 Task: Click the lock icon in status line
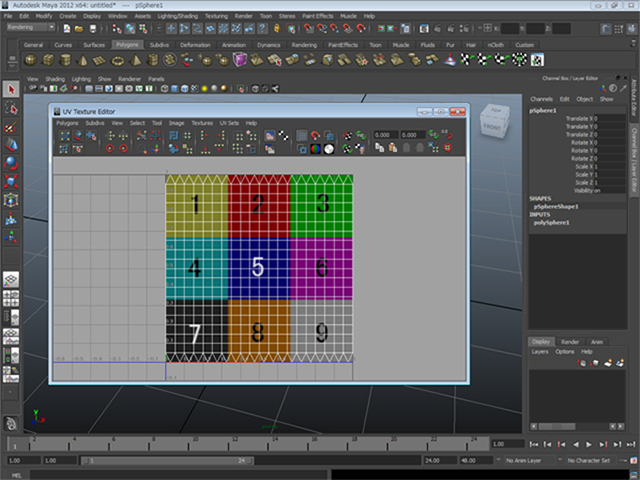[x=277, y=29]
